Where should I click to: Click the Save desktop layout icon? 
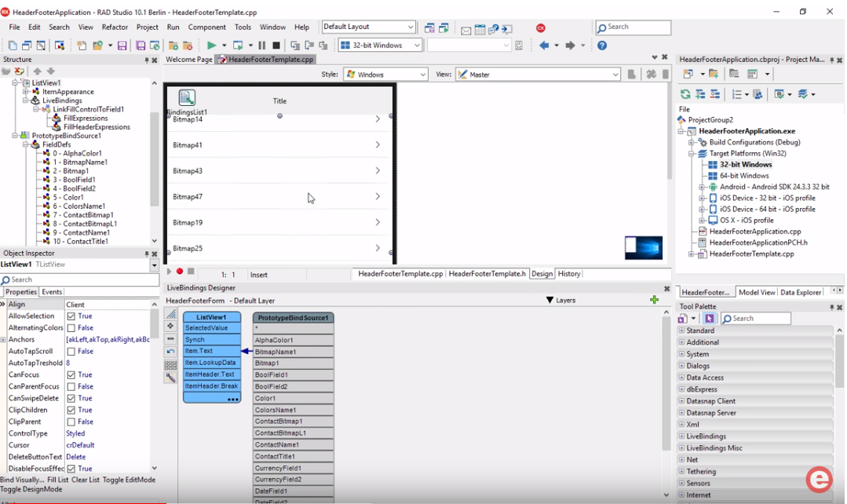point(429,28)
